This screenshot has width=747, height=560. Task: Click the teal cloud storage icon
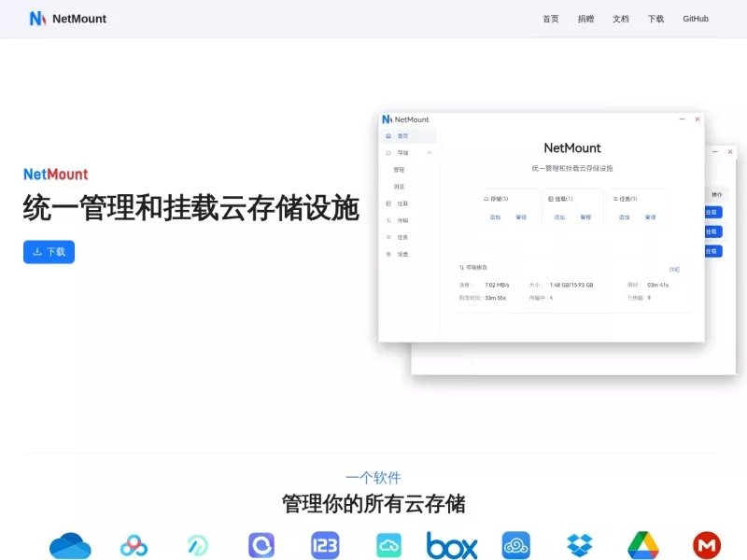click(388, 545)
